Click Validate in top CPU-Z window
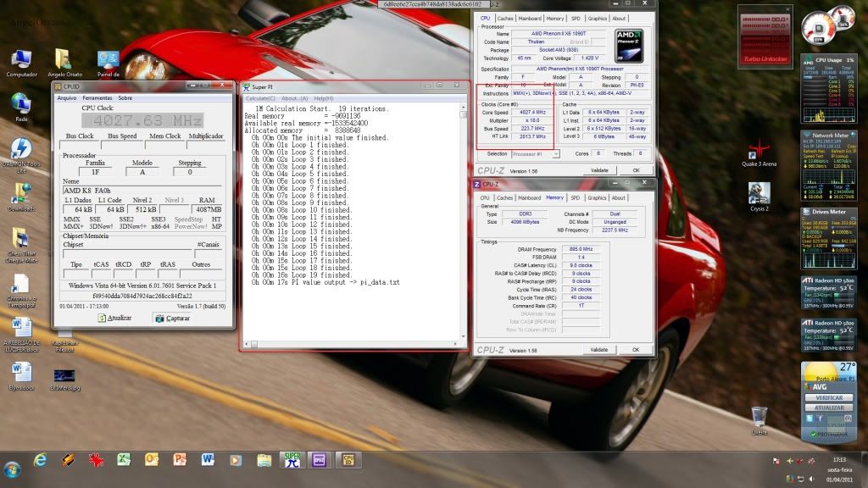 coord(599,170)
